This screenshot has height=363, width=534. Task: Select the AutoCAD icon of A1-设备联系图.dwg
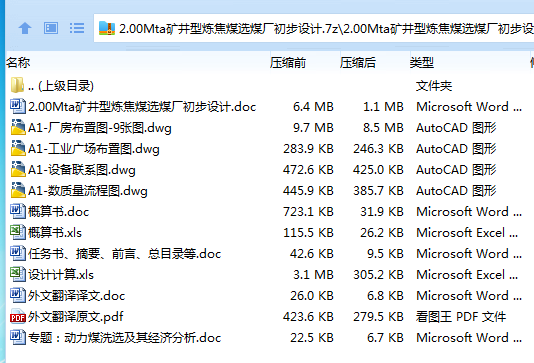[18, 170]
